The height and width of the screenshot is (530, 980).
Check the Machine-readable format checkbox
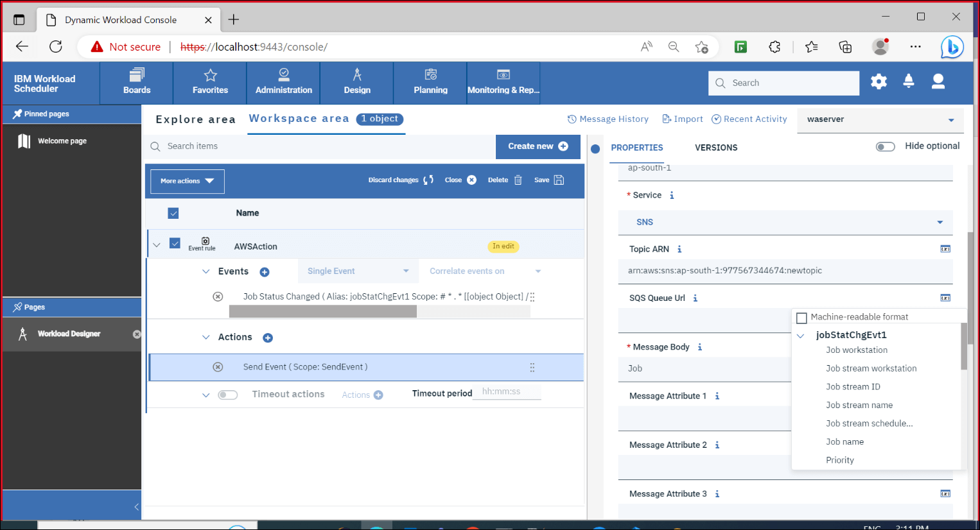click(x=801, y=318)
